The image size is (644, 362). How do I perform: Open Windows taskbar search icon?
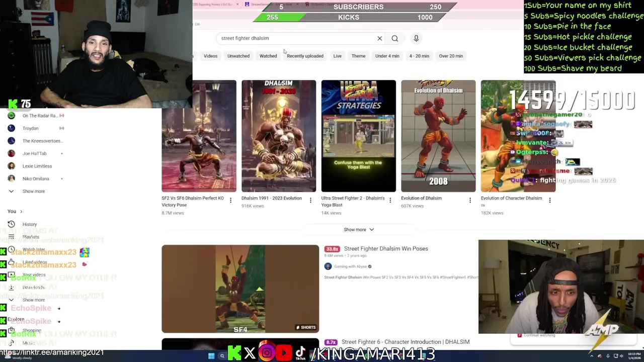222,356
